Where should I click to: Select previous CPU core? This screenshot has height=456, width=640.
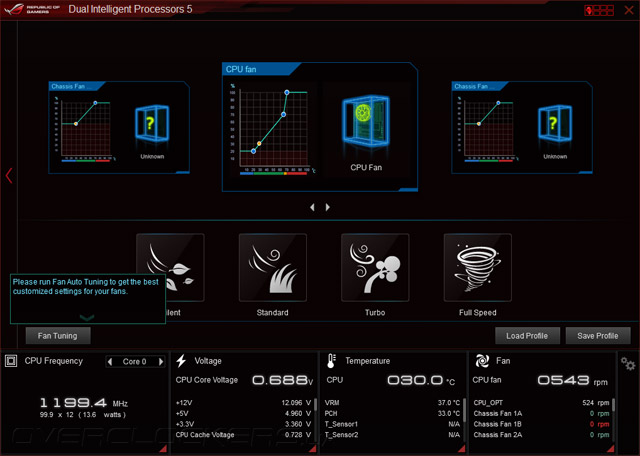[109, 362]
